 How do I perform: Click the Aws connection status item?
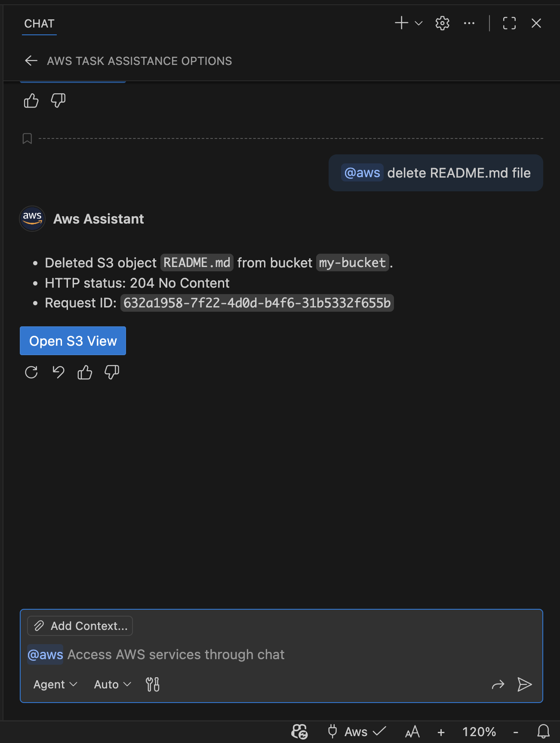[x=357, y=731]
